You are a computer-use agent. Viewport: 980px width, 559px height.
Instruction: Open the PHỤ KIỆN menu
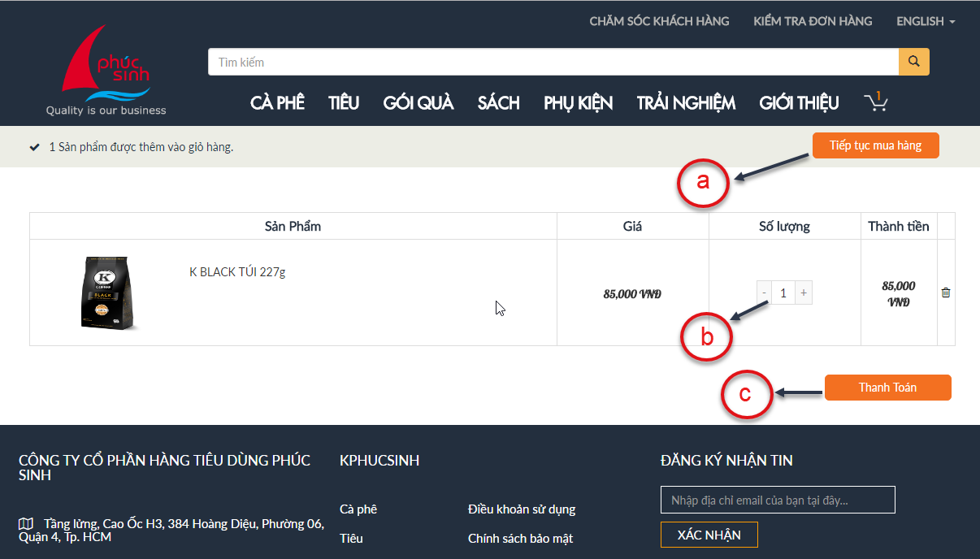click(579, 103)
